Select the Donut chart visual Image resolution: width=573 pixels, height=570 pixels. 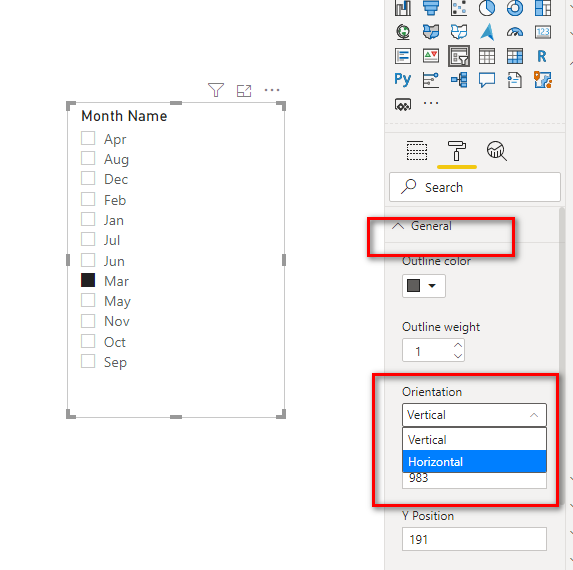click(515, 8)
